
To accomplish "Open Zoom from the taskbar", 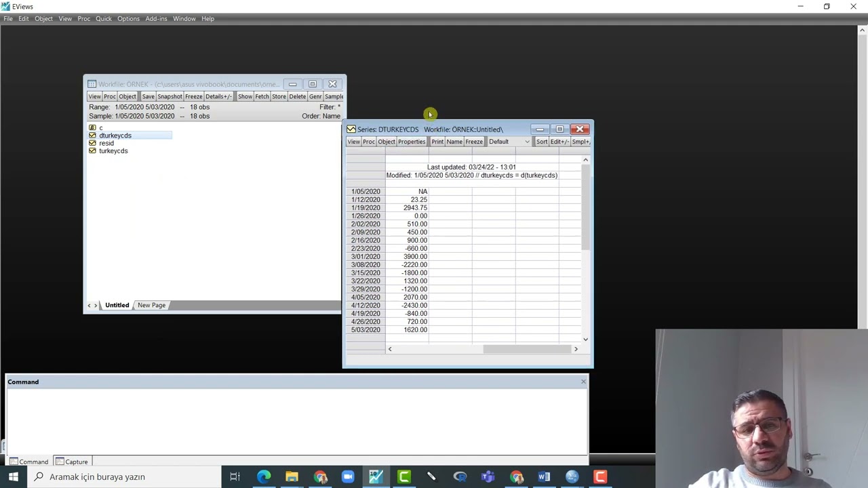I will [348, 476].
